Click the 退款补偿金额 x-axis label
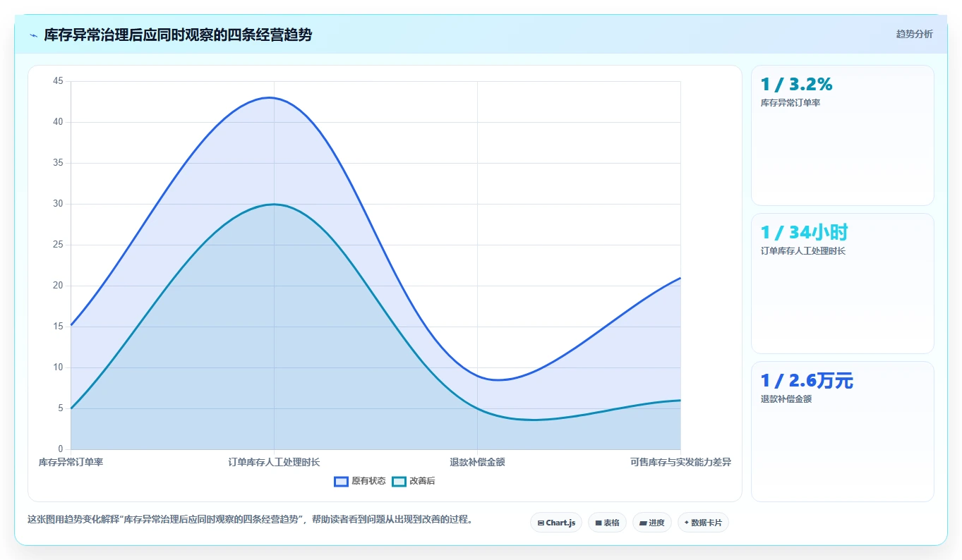962x560 pixels. coord(477,463)
